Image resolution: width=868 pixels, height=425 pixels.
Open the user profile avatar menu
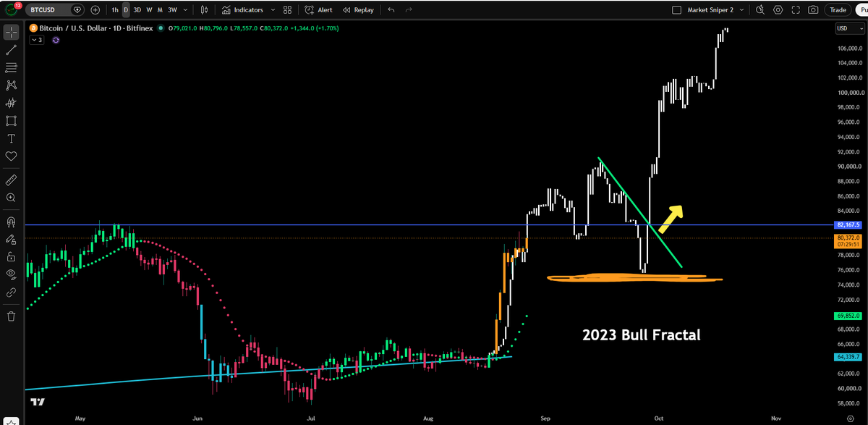12,10
